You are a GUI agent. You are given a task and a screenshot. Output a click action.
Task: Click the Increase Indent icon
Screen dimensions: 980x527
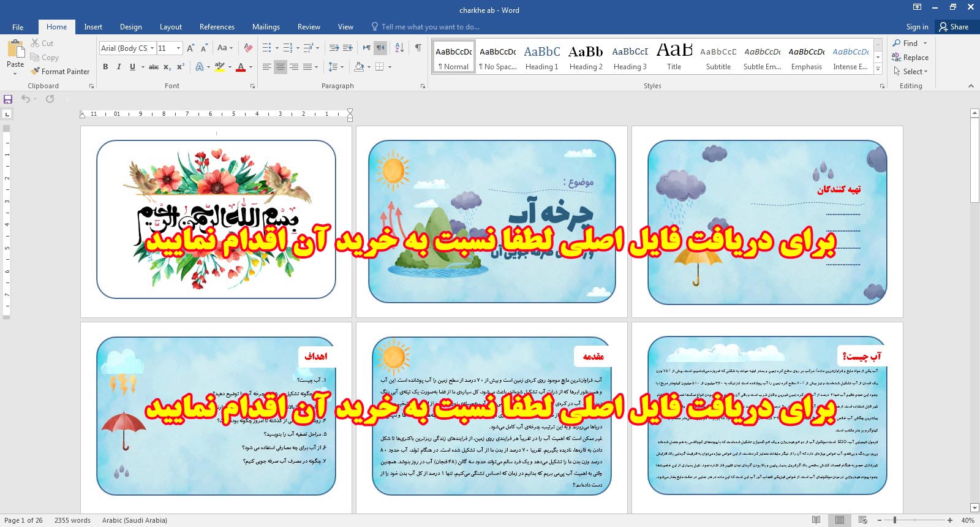coord(348,48)
